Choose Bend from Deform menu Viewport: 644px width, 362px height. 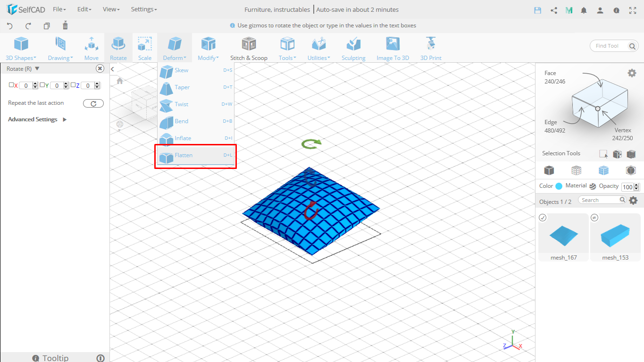(196, 121)
